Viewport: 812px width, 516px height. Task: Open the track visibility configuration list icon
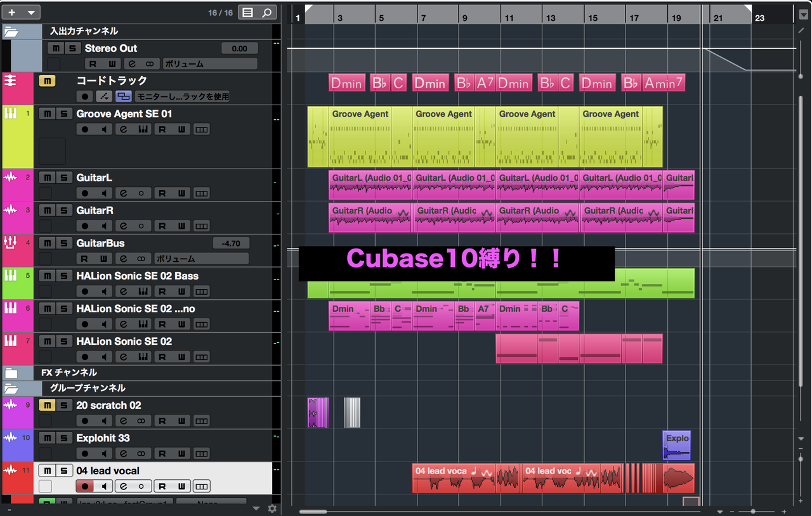point(248,12)
